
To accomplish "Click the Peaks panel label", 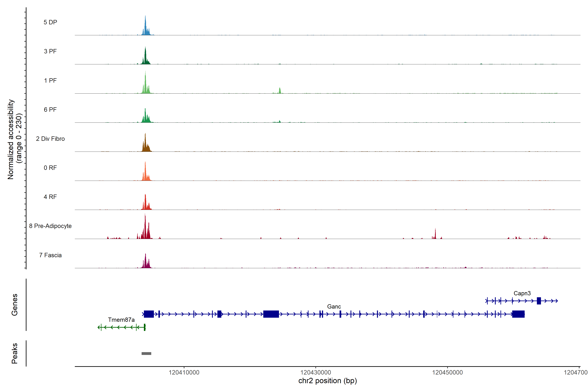I will tap(15, 353).
